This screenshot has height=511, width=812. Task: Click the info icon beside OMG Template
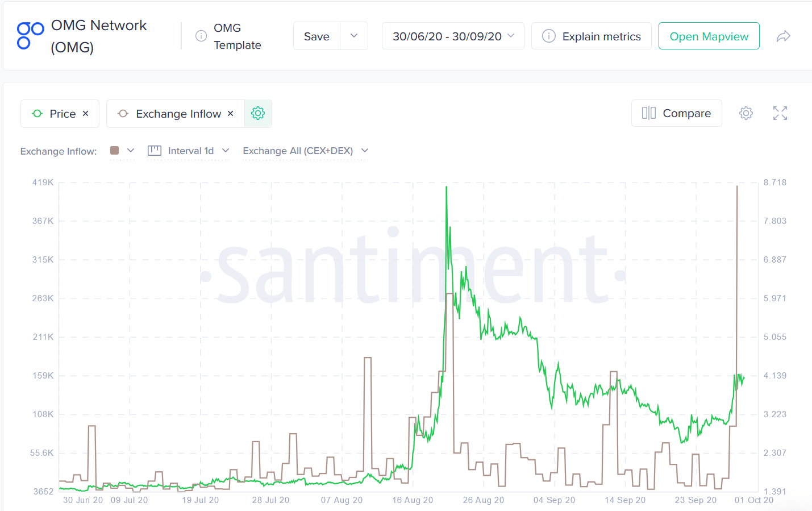pyautogui.click(x=201, y=36)
